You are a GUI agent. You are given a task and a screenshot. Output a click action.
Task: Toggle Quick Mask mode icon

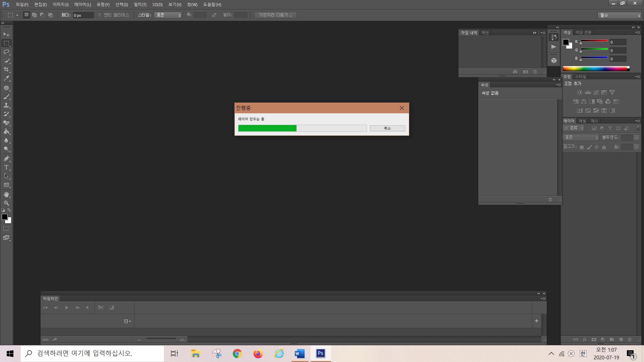coord(6,229)
